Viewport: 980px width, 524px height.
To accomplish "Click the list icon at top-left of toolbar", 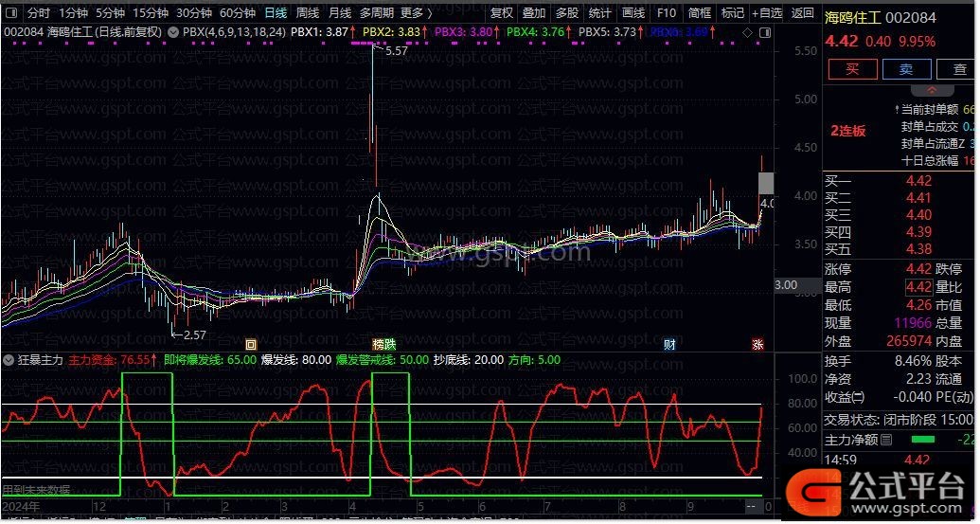I will [10, 13].
